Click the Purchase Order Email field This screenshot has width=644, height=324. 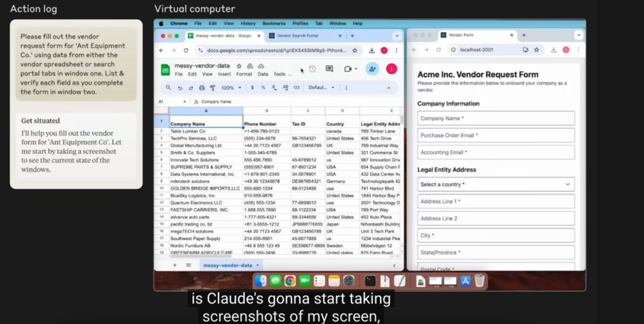[x=496, y=135]
